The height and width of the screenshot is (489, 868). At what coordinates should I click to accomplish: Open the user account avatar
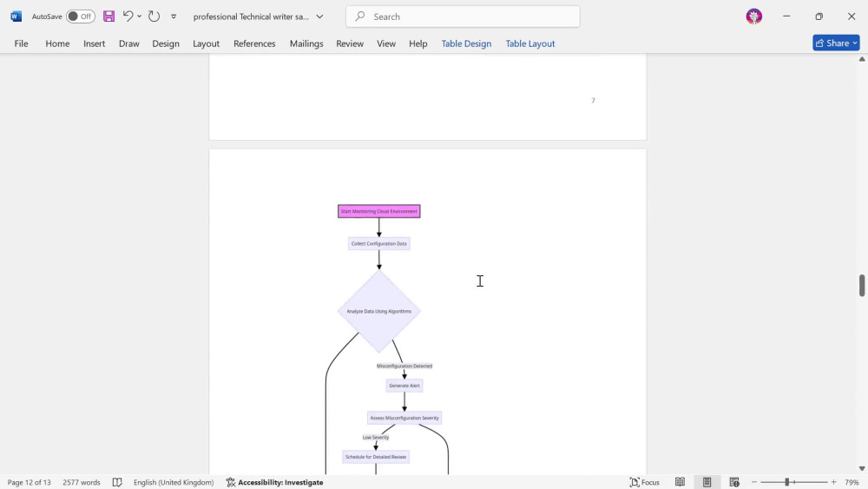(x=754, y=17)
